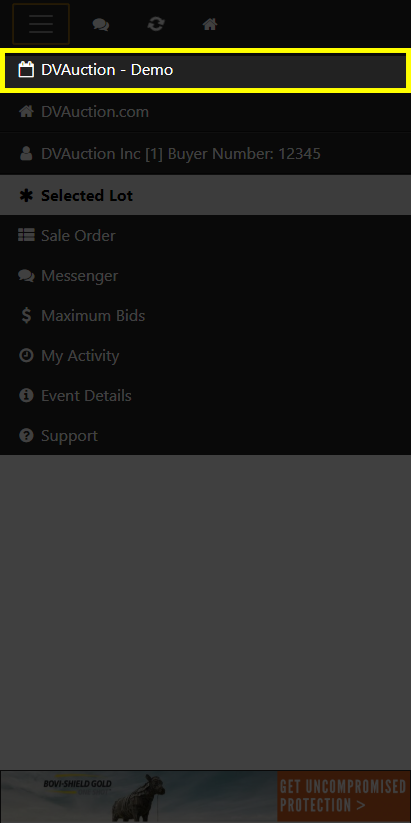
Task: Open the Support help item
Action: [205, 435]
